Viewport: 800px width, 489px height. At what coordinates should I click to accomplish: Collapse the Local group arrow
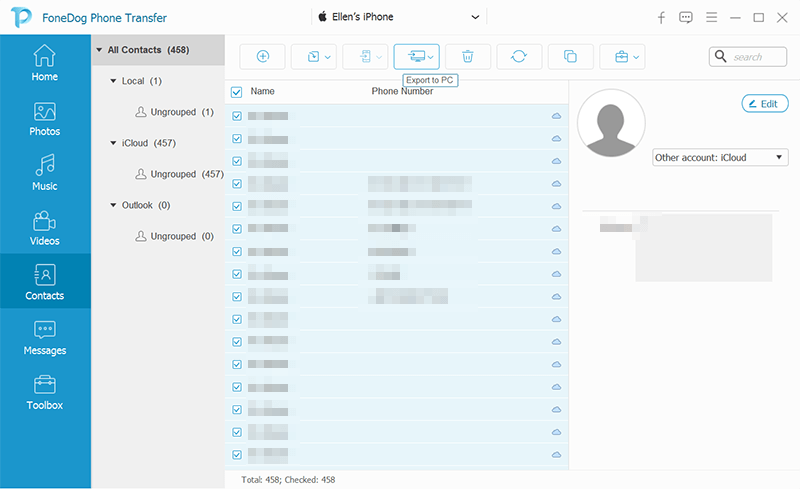click(113, 81)
